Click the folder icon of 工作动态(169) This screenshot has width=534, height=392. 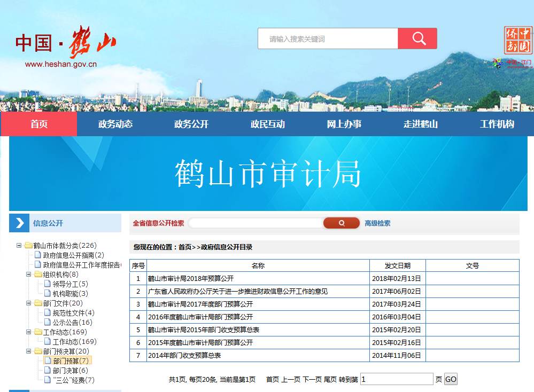38,332
